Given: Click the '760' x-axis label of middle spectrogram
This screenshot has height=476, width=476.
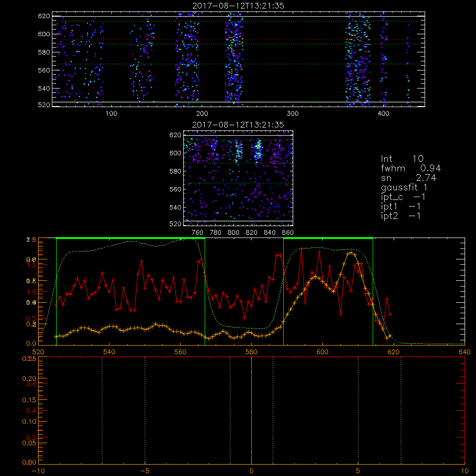Looking at the screenshot, I should point(198,233).
